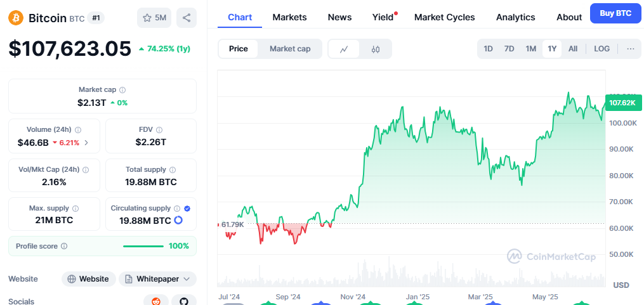The width and height of the screenshot is (644, 305).
Task: Open Profile score info icon
Action: point(64,246)
